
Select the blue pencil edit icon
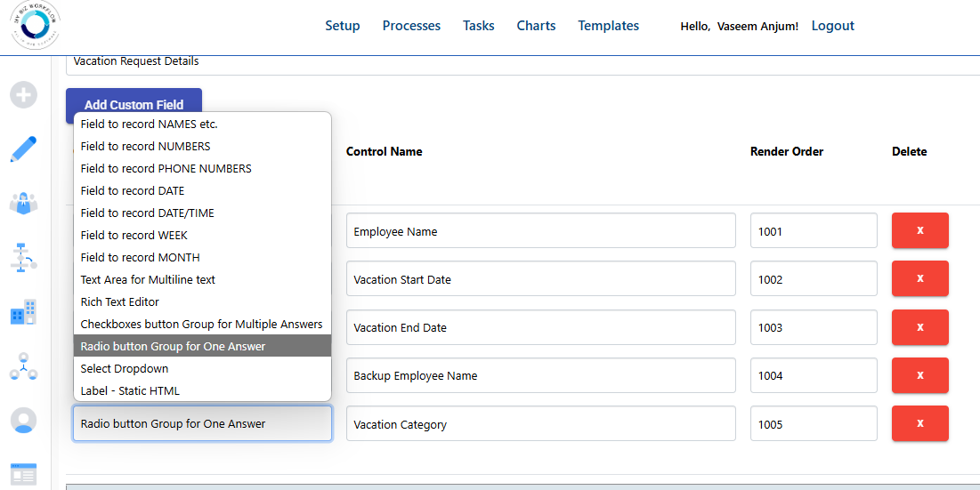point(24,149)
